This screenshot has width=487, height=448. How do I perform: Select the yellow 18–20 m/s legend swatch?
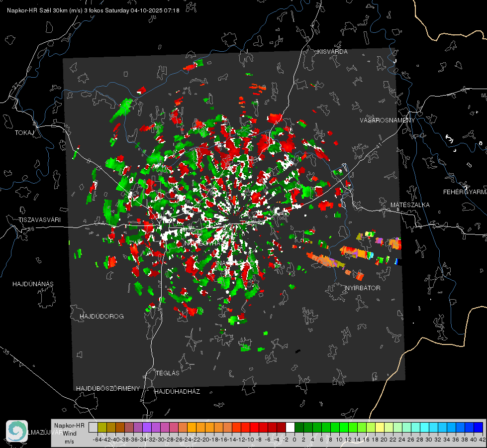point(380,427)
